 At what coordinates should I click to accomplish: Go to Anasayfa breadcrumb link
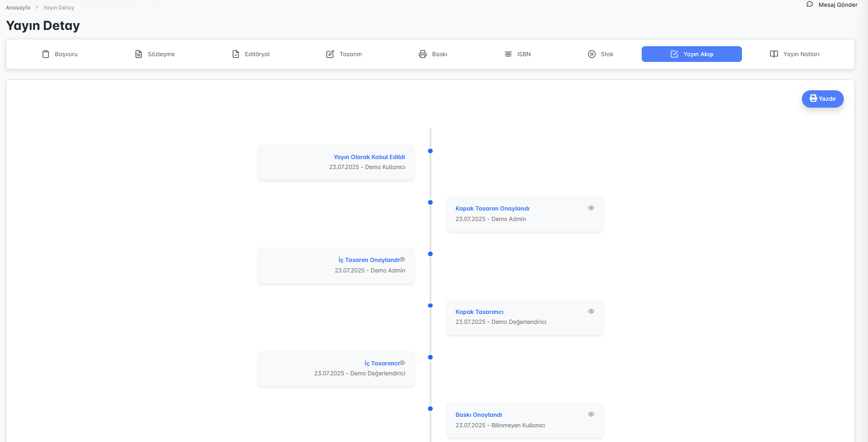[x=18, y=8]
